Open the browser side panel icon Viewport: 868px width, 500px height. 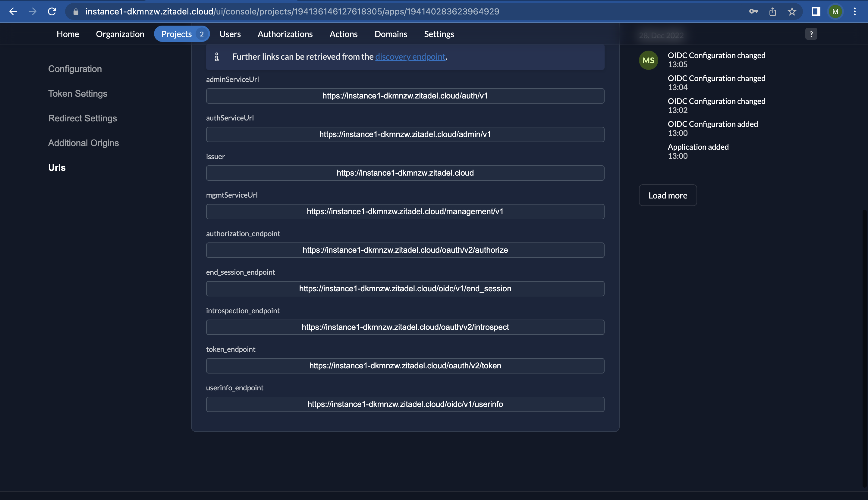[816, 11]
